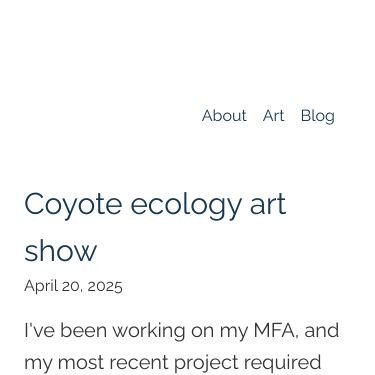This screenshot has width=375, height=375.
Task: Click the word "show" in the heading
Action: tap(60, 251)
